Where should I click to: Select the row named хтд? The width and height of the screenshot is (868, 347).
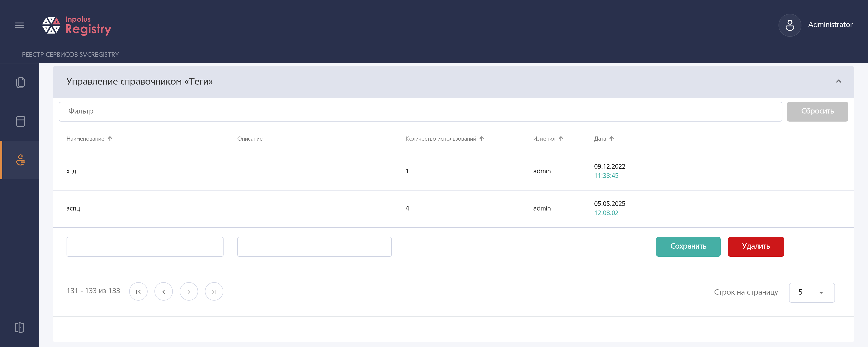pos(453,171)
